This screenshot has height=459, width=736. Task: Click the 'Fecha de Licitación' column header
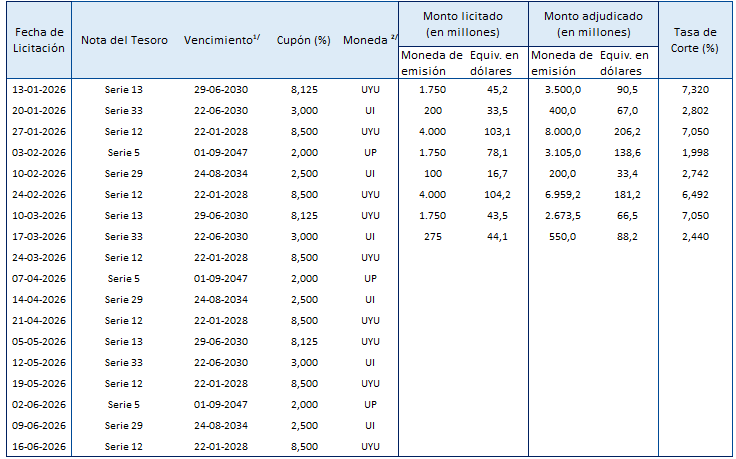click(x=39, y=40)
